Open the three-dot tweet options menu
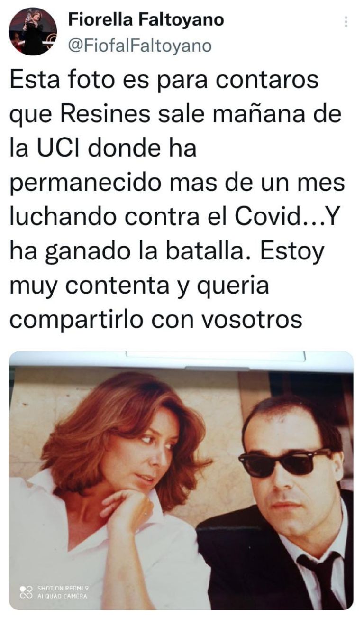 (x=346, y=22)
